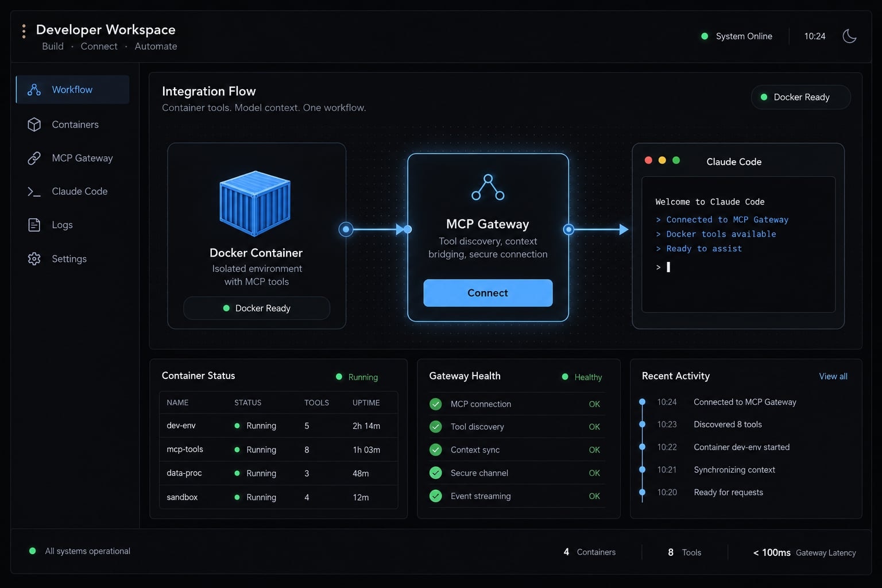
Task: Click the Settings gear icon
Action: click(x=34, y=259)
